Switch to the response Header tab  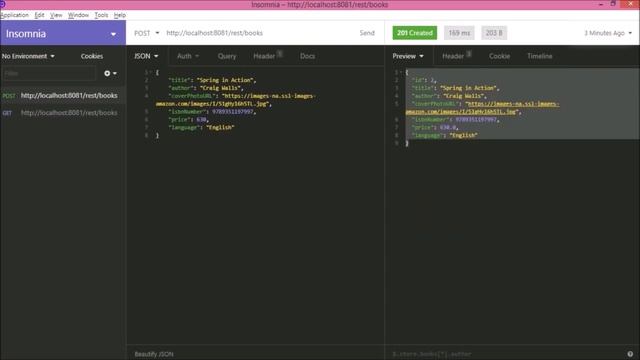tap(457, 56)
